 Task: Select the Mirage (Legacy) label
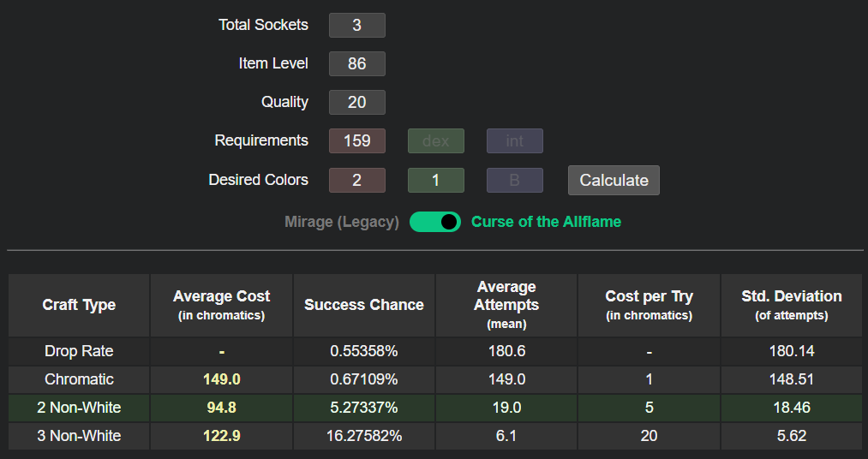[x=342, y=222]
